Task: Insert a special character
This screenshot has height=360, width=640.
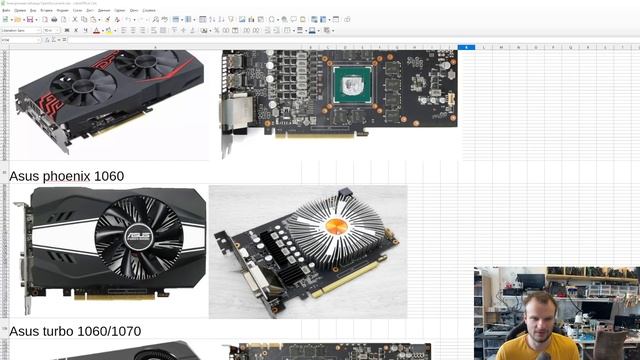Action: [x=271, y=20]
